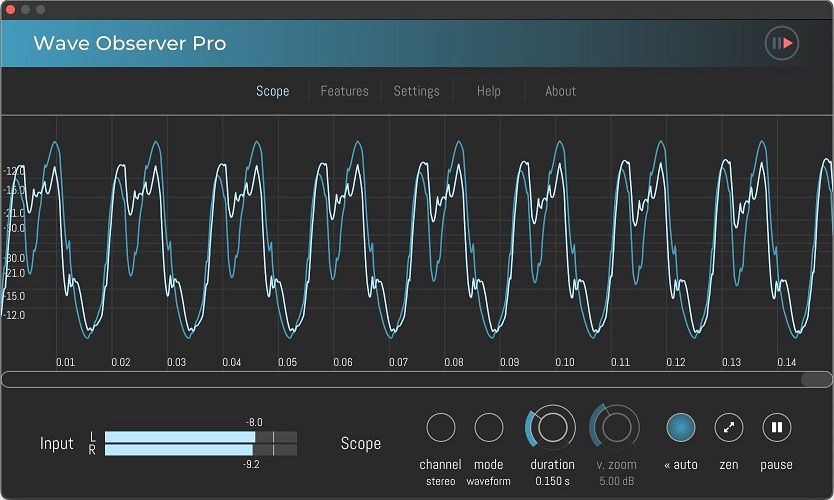
Task: Open the Features tab
Action: point(344,91)
